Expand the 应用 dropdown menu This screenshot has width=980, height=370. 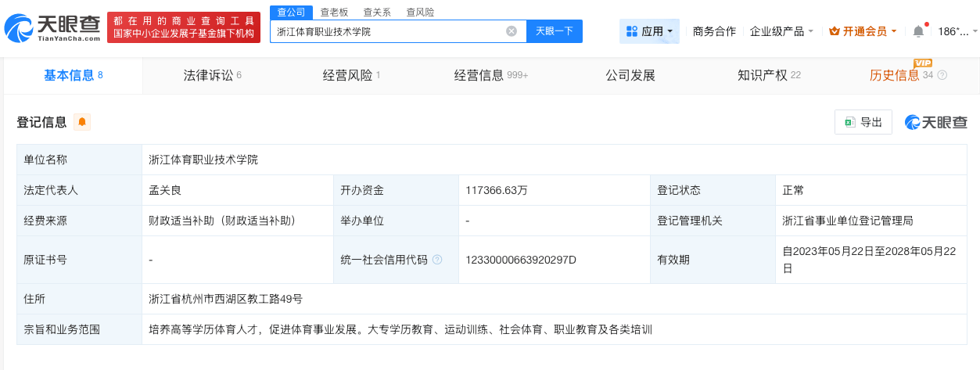669,32
